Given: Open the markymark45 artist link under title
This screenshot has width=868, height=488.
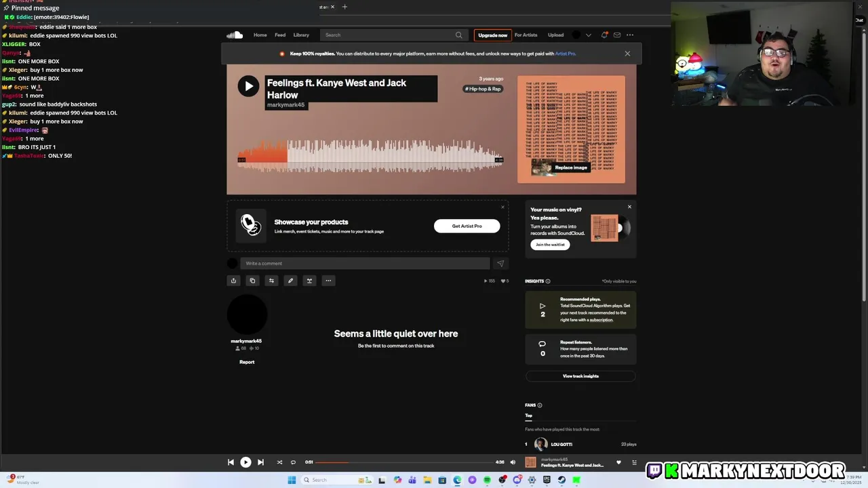Looking at the screenshot, I should 285,105.
